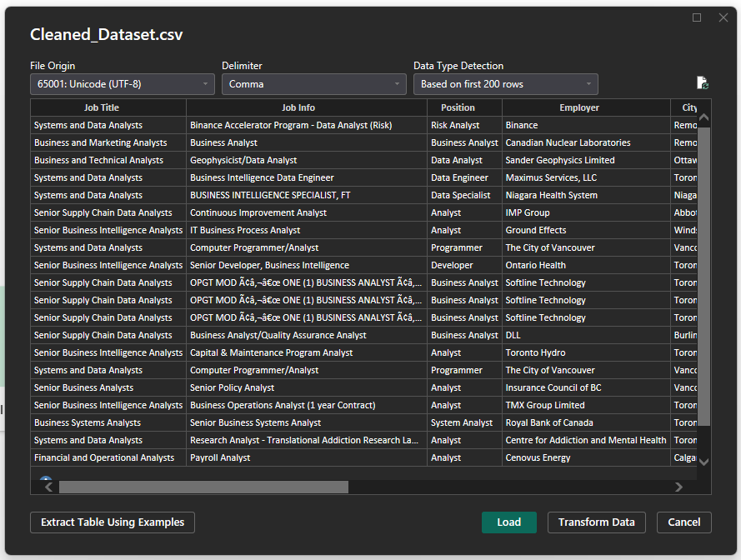741x560 pixels.
Task: Click the horizontal scrollbar thumb
Action: click(203, 487)
